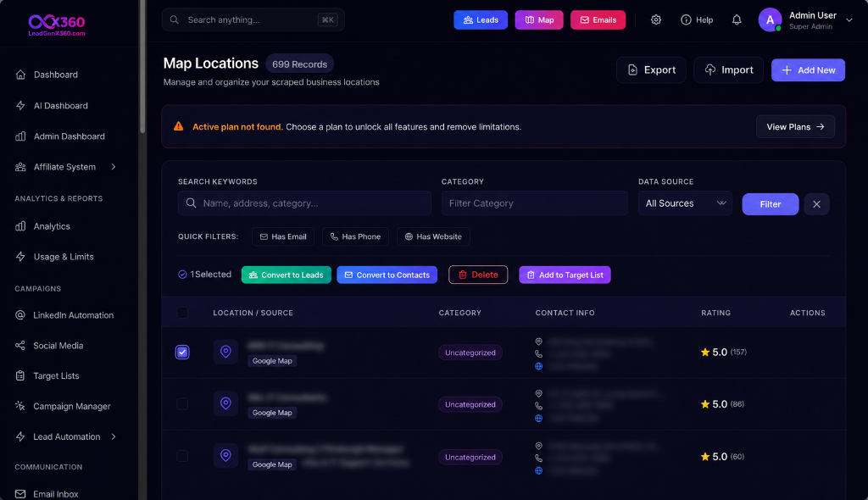Screen dimensions: 868x500
Task: Click map pin icon of the 60-review row
Action: pos(225,455)
